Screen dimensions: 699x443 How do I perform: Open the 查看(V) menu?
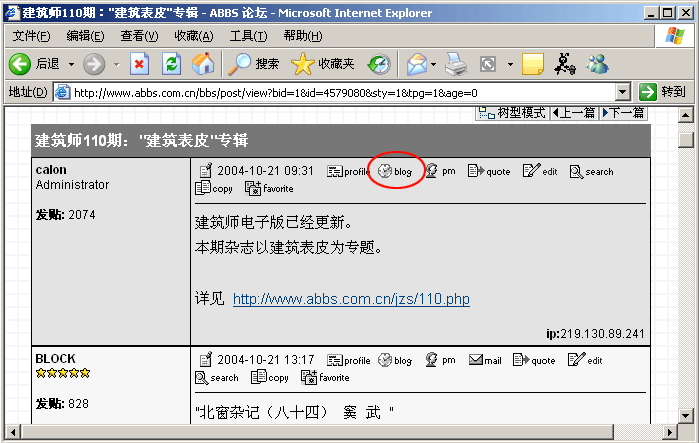(139, 36)
